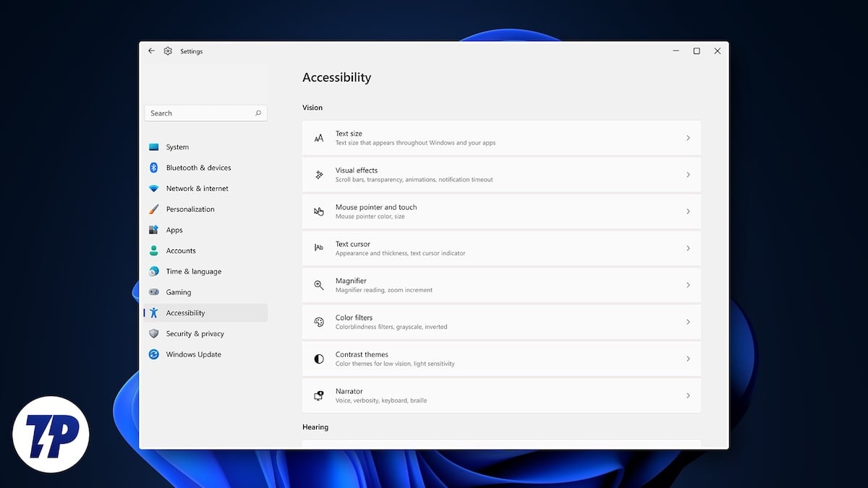Image resolution: width=868 pixels, height=488 pixels.
Task: Click the Magnifier magnifying glass icon
Action: (x=319, y=285)
